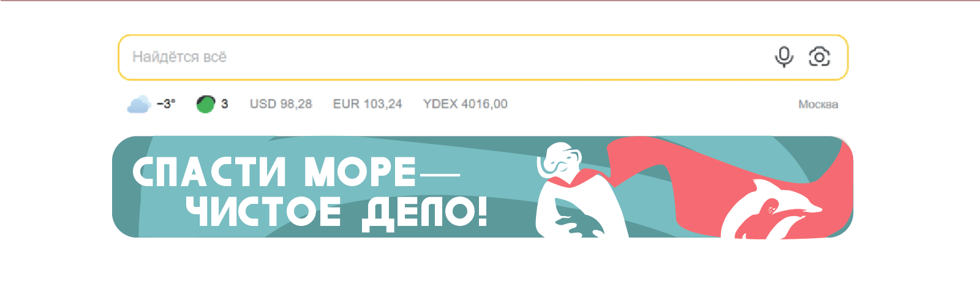Open the EUR 103,24 exchange rate
980x300 pixels.
[x=367, y=104]
